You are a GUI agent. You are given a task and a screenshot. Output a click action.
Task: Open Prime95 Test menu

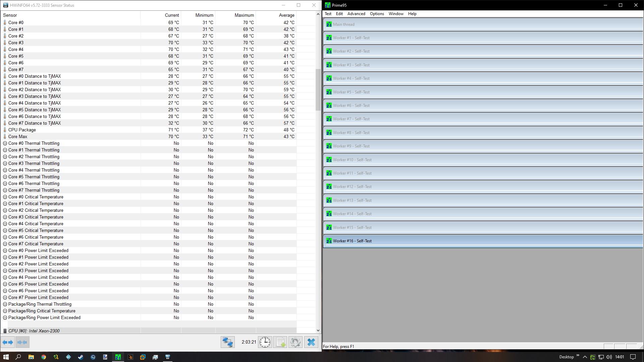point(328,14)
